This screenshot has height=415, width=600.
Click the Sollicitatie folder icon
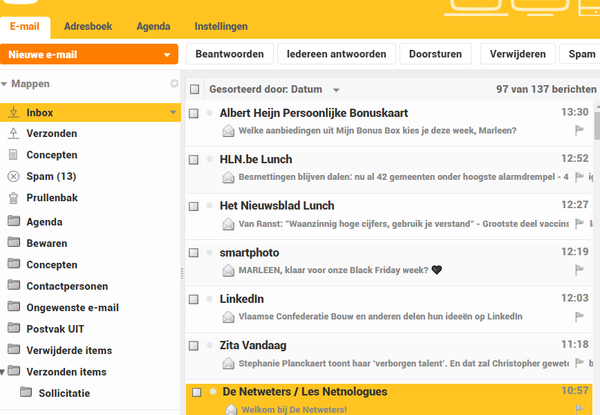tap(26, 392)
